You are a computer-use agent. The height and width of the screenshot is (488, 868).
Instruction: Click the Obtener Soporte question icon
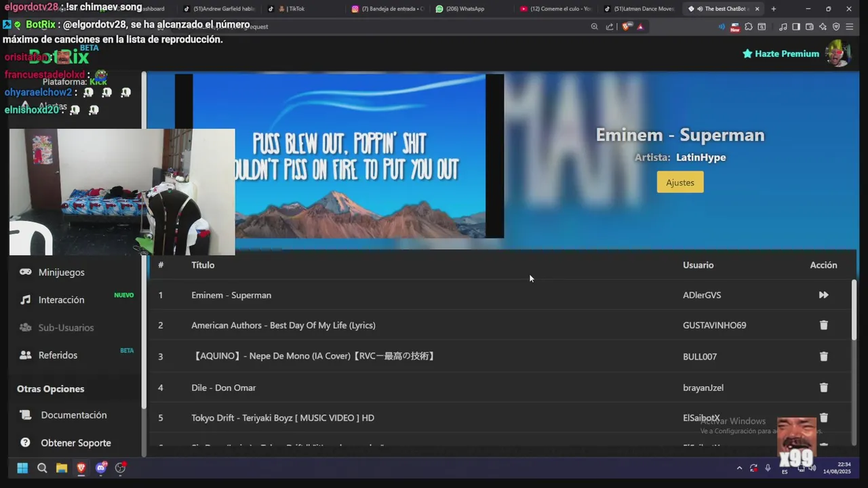tap(25, 443)
